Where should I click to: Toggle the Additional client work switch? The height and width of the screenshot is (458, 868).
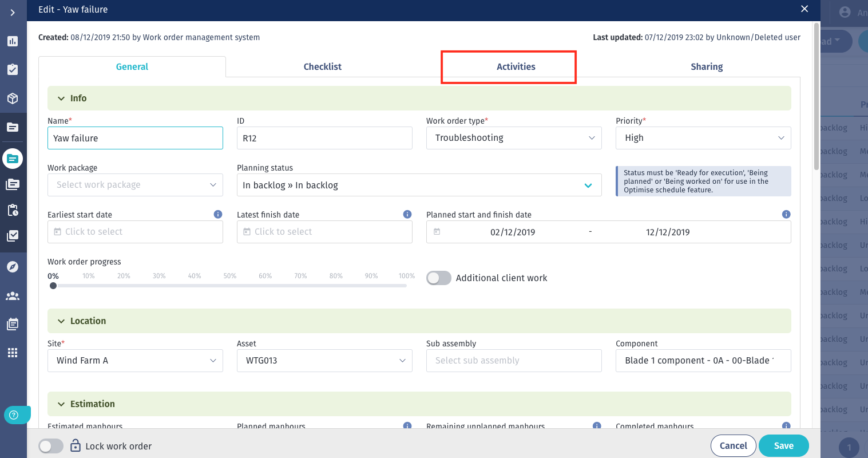(x=439, y=278)
